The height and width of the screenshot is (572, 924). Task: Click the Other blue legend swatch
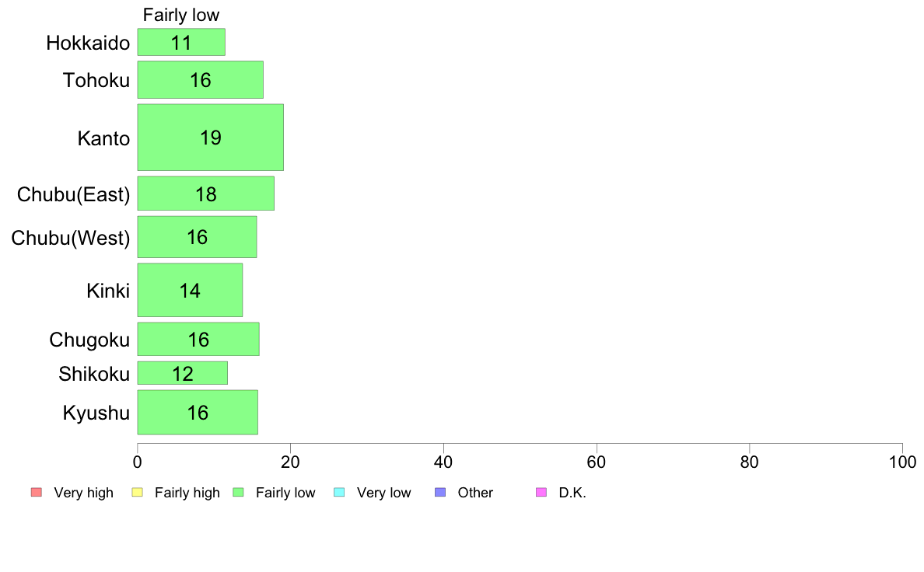(440, 493)
